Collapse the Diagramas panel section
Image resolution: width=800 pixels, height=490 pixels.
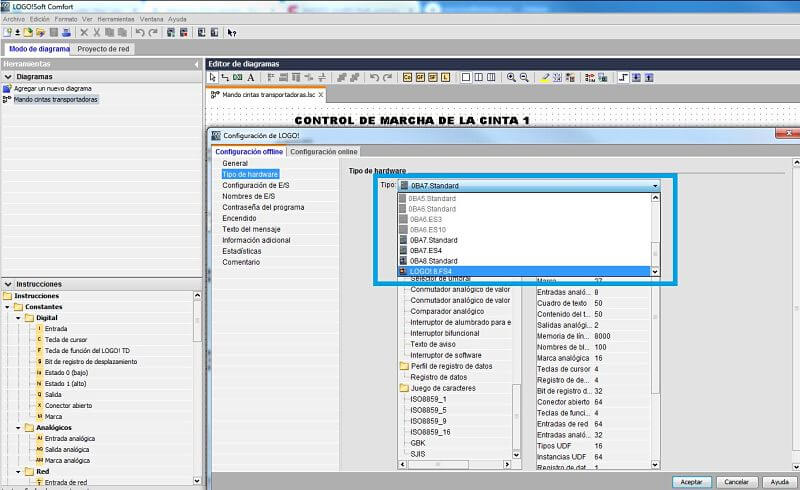tap(8, 76)
